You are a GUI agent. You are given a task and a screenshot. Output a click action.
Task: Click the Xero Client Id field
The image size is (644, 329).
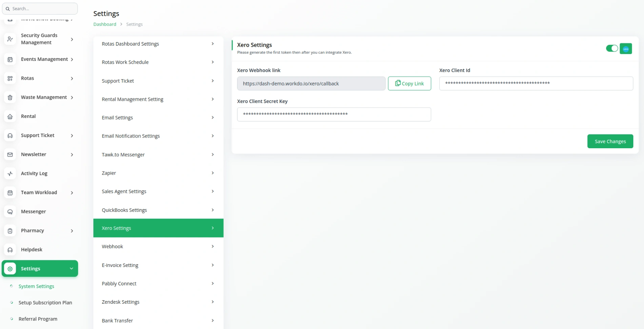[536, 83]
